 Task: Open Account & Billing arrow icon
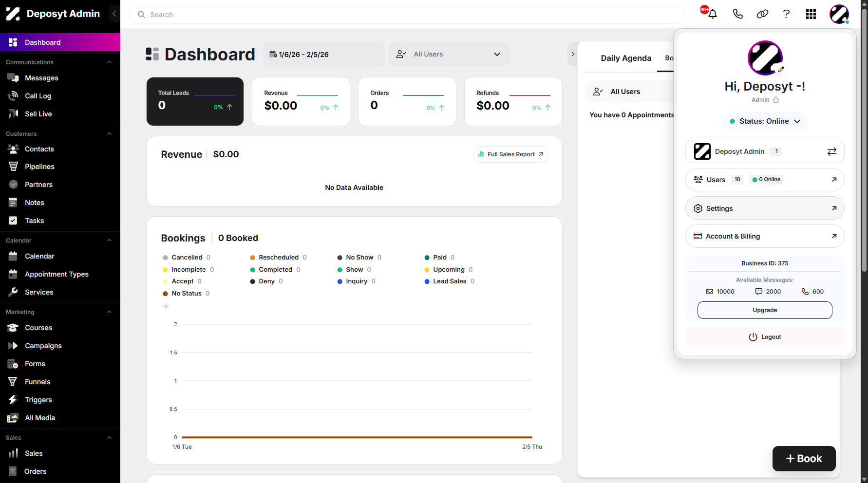coord(834,236)
